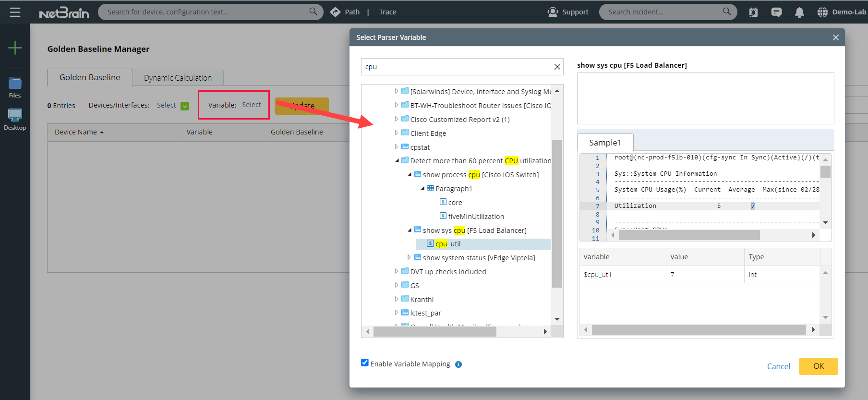This screenshot has height=400, width=868.
Task: Expand show system status vEdge parser
Action: [x=409, y=257]
